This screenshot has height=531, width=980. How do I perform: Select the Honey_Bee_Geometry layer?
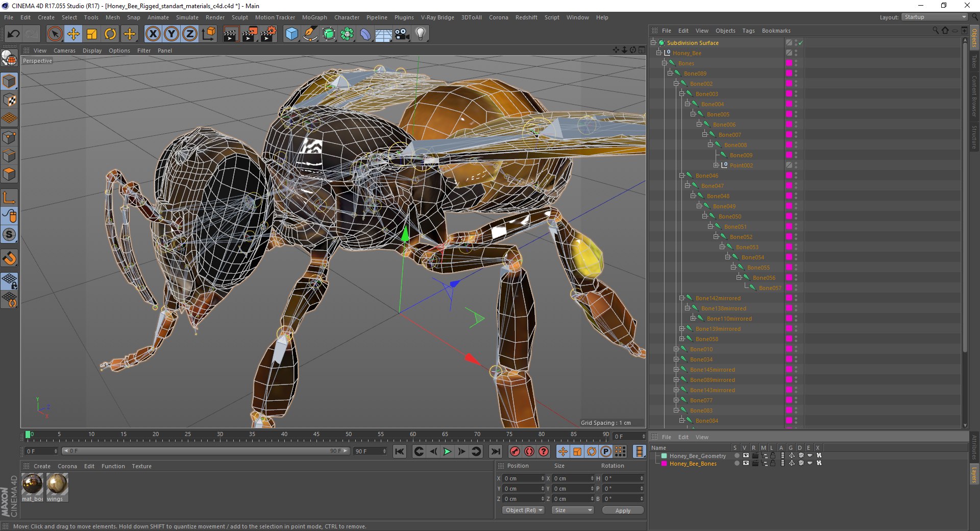point(697,456)
